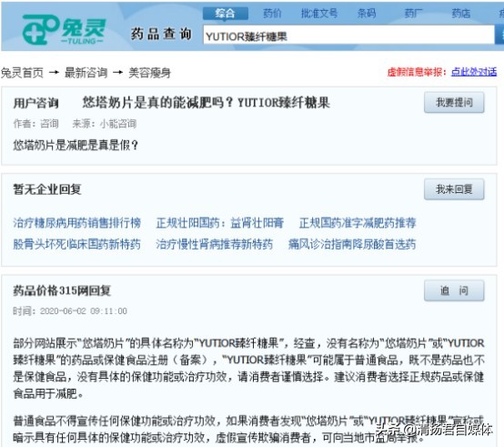Viewport: 504px width, 447px height.
Task: Open 治疗慢性肾病推荐新特药 link
Action: tap(215, 244)
